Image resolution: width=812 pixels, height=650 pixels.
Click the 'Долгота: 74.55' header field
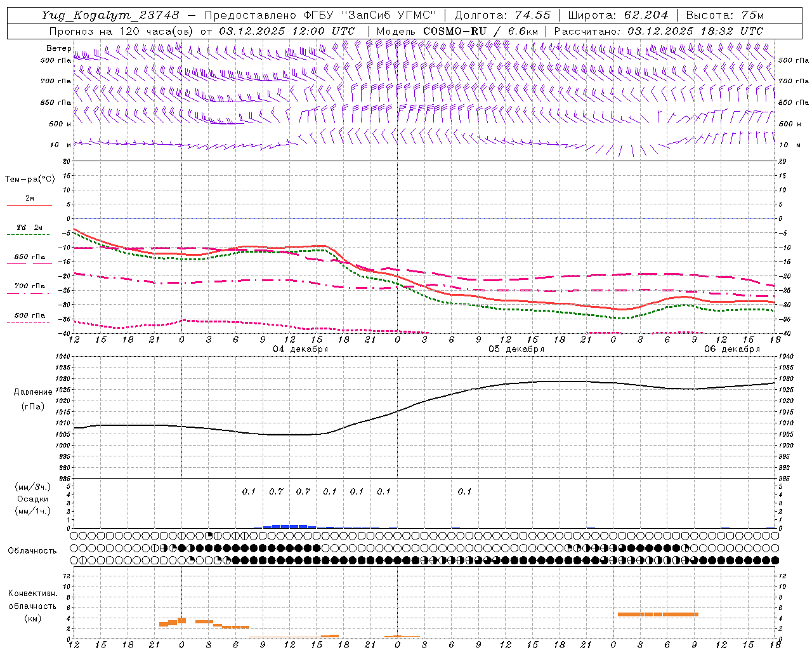(502, 15)
